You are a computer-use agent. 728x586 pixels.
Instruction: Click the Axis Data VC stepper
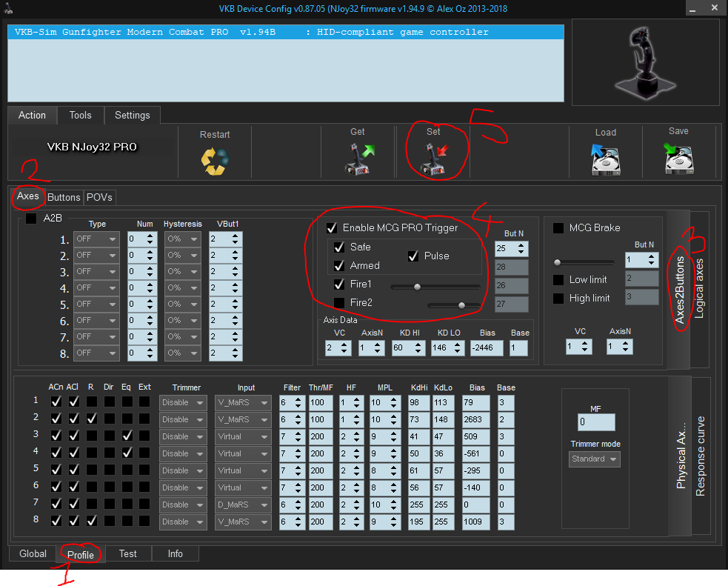pos(338,347)
